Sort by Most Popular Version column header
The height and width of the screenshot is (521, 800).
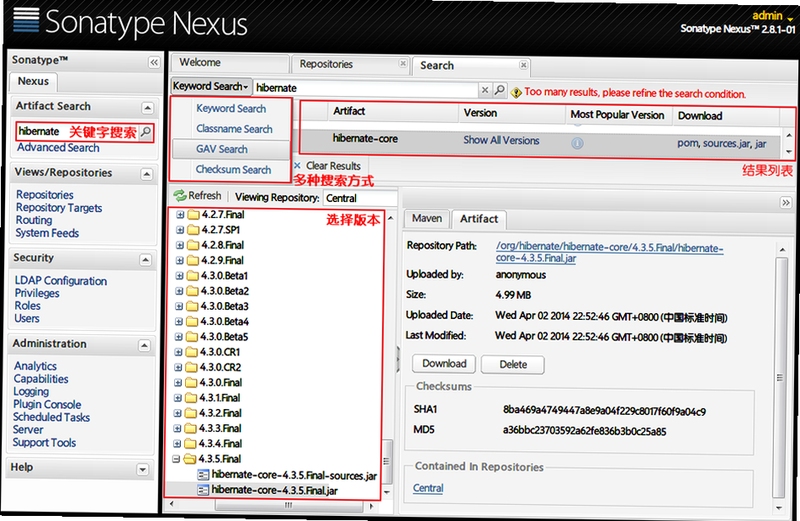tap(617, 115)
